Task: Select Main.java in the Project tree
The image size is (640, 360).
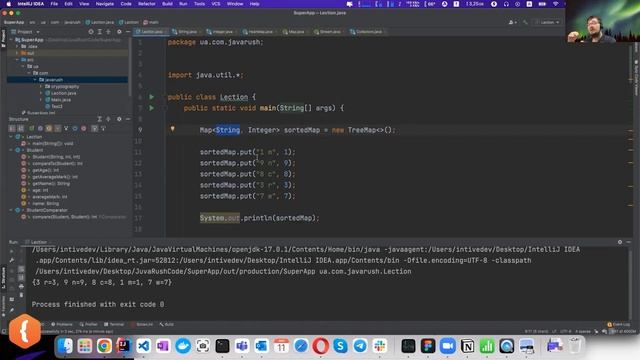Action: point(61,100)
